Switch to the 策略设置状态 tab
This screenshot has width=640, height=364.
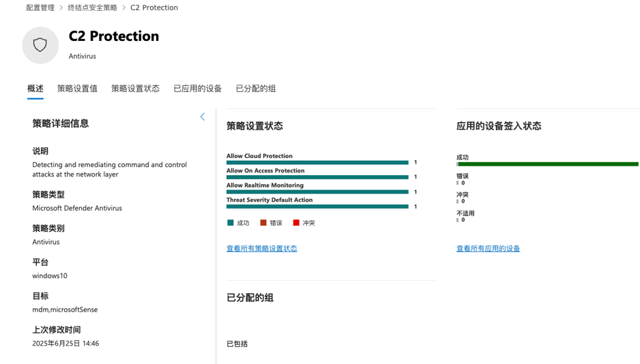click(135, 89)
